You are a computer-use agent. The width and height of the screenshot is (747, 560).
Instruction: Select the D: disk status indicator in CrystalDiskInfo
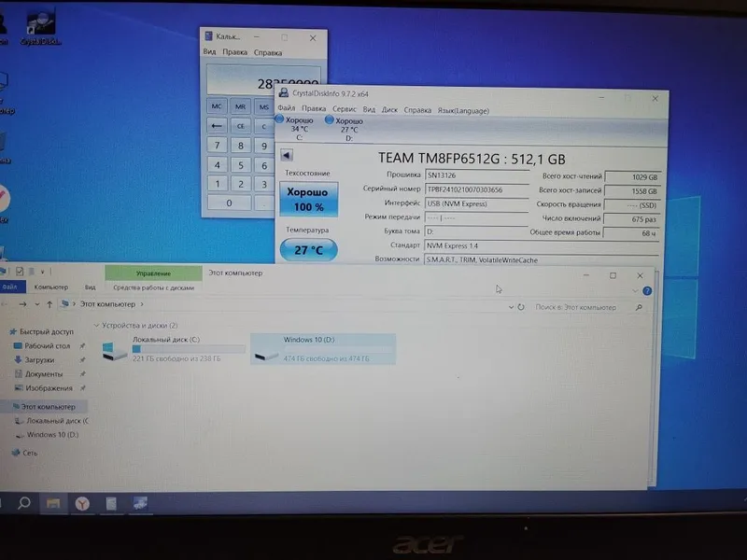tap(345, 129)
